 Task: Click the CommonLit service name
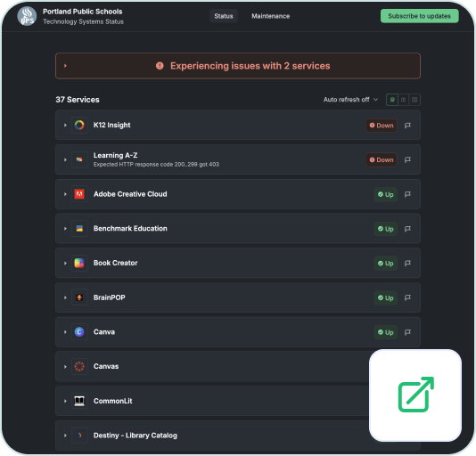[113, 401]
